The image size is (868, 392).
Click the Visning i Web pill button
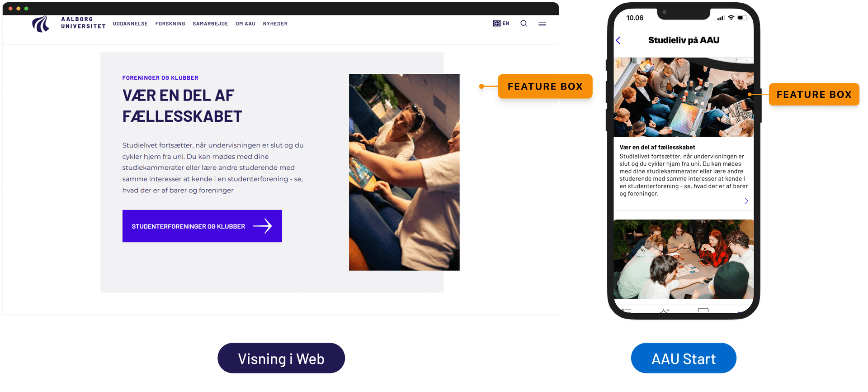pos(281,358)
